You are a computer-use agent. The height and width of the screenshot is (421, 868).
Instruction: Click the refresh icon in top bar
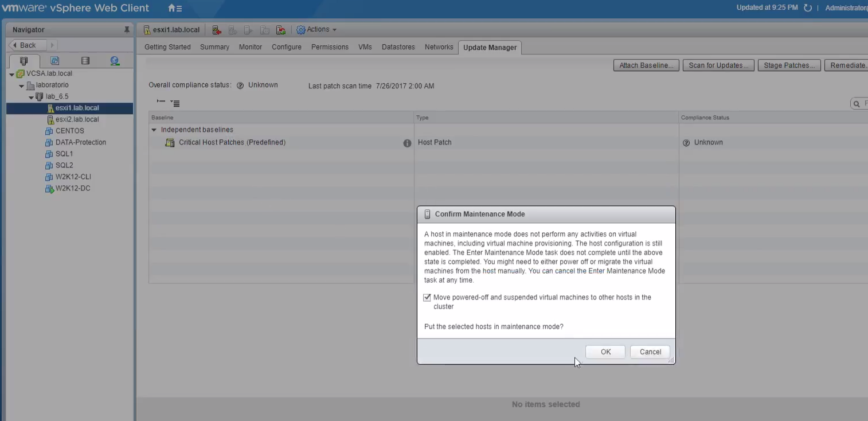click(x=808, y=8)
